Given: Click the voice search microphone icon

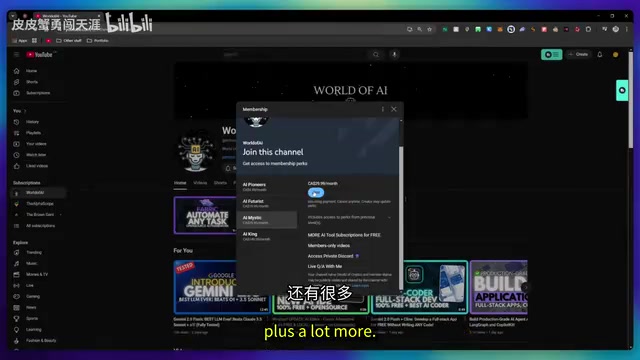Looking at the screenshot, I should coord(394,54).
